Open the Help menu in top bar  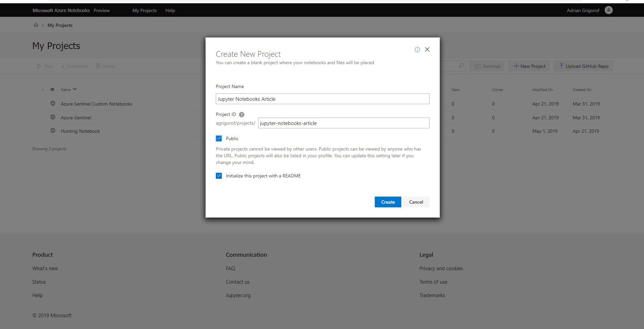coord(170,10)
